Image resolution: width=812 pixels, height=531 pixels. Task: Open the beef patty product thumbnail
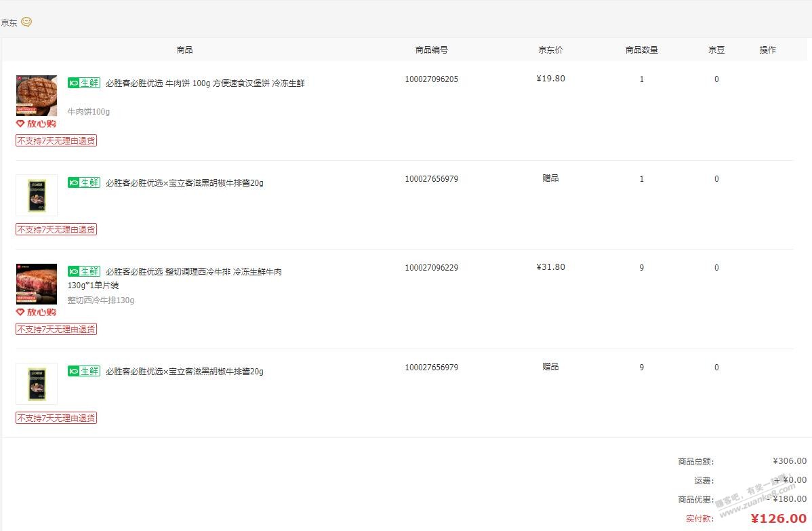click(x=37, y=96)
